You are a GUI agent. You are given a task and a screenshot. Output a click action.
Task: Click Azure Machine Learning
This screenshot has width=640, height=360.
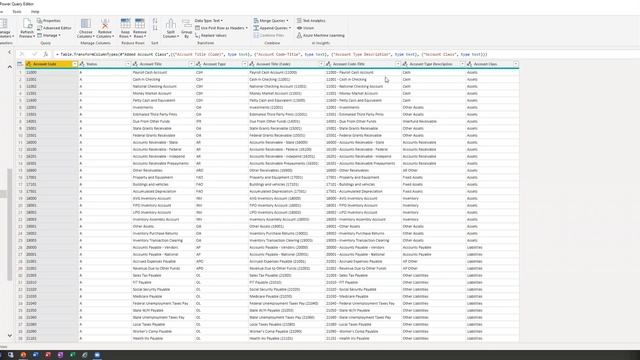[320, 36]
